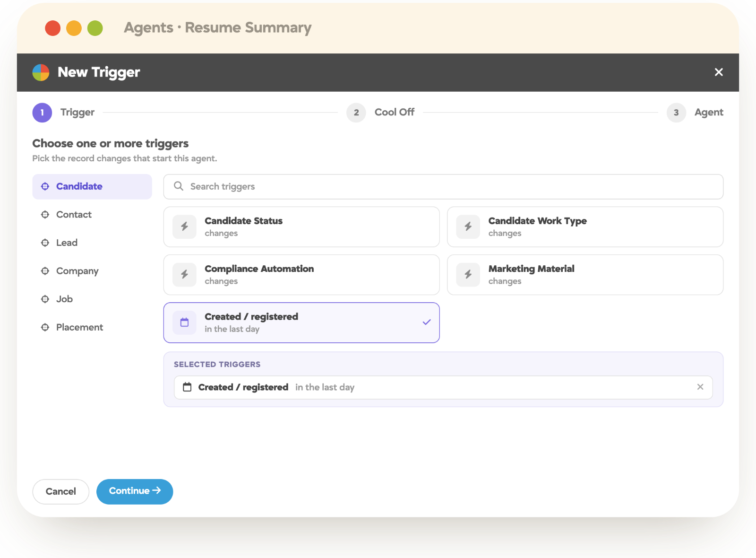Image resolution: width=756 pixels, height=558 pixels.
Task: Click the colorful app logo beside New Trigger
Action: coord(41,72)
